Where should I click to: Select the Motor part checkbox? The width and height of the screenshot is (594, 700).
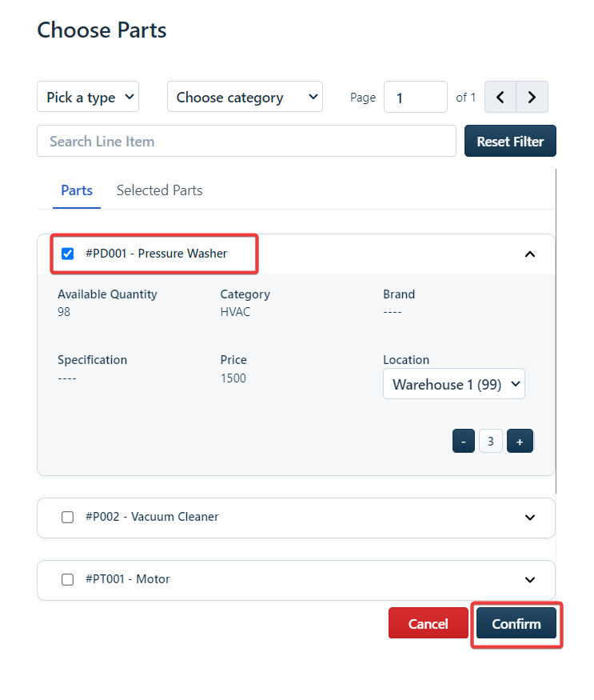[x=68, y=580]
